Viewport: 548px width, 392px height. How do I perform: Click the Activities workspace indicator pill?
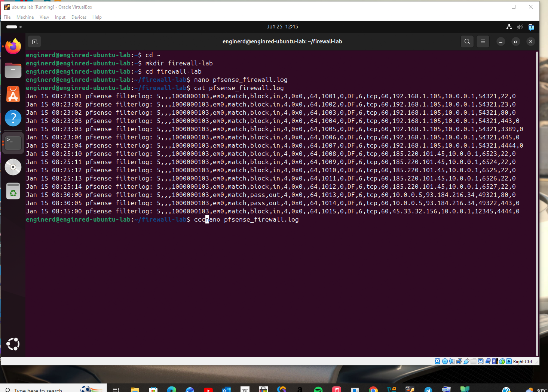(12, 27)
